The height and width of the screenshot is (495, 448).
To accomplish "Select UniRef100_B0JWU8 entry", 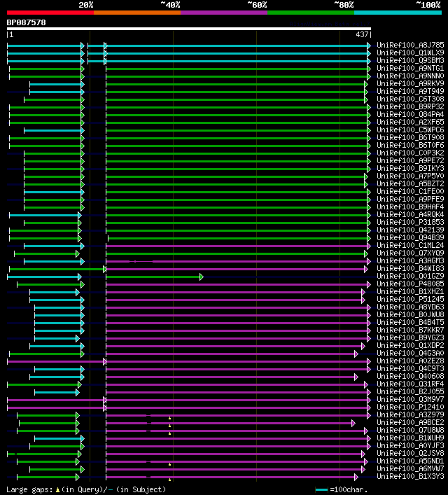I will [x=410, y=314].
